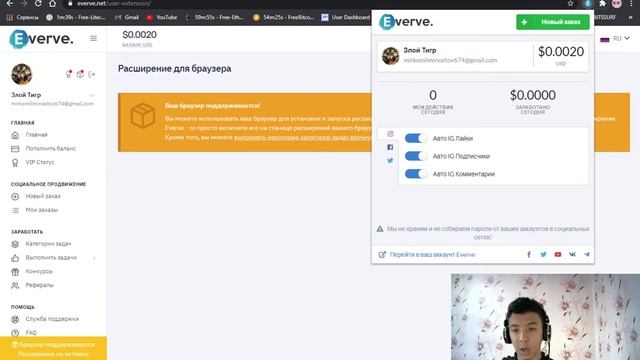Toggle the Авто IG Подписчики switch

(416, 156)
